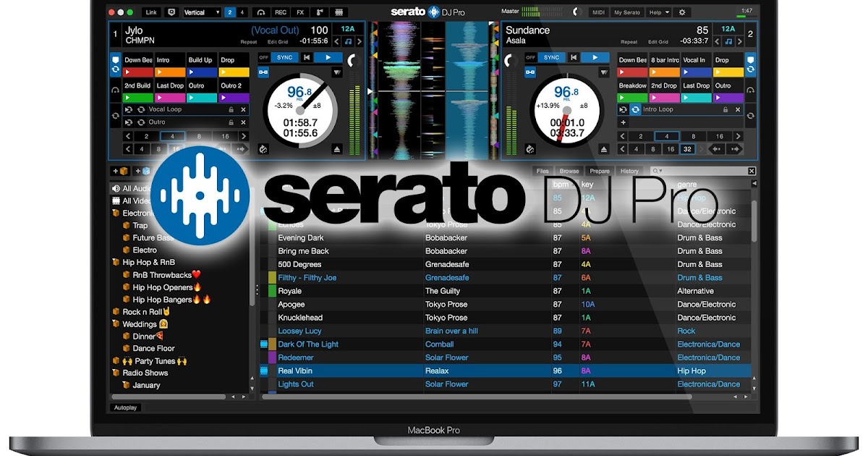This screenshot has height=456, width=868.
Task: Toggle the FX panel in the toolbar
Action: coord(299,12)
